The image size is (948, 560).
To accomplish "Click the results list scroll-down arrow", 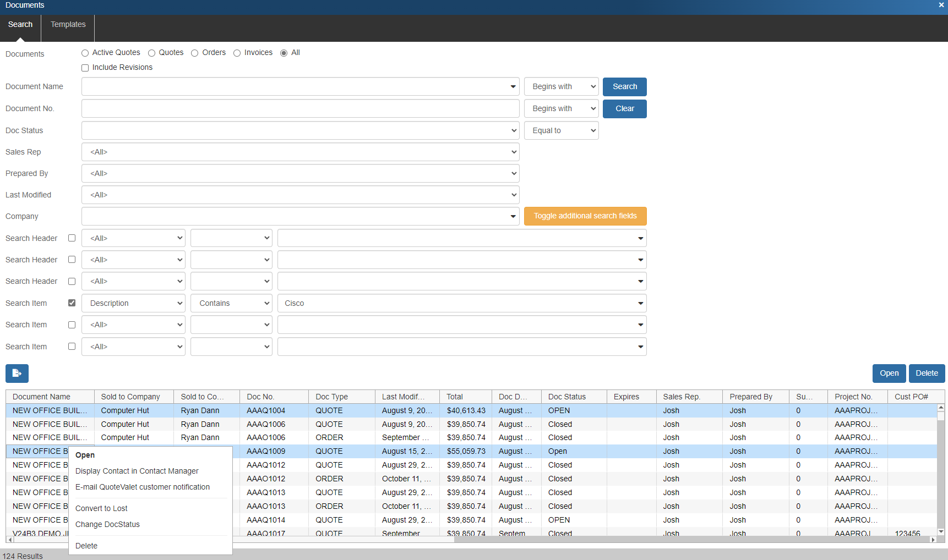I will pos(941,531).
